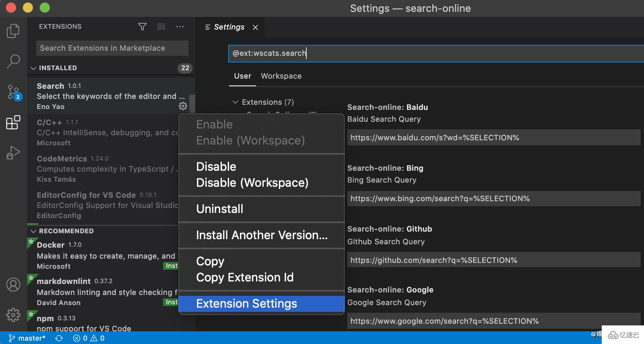
Task: Choose Disable (Workspace) from the context menu
Action: 262,183
